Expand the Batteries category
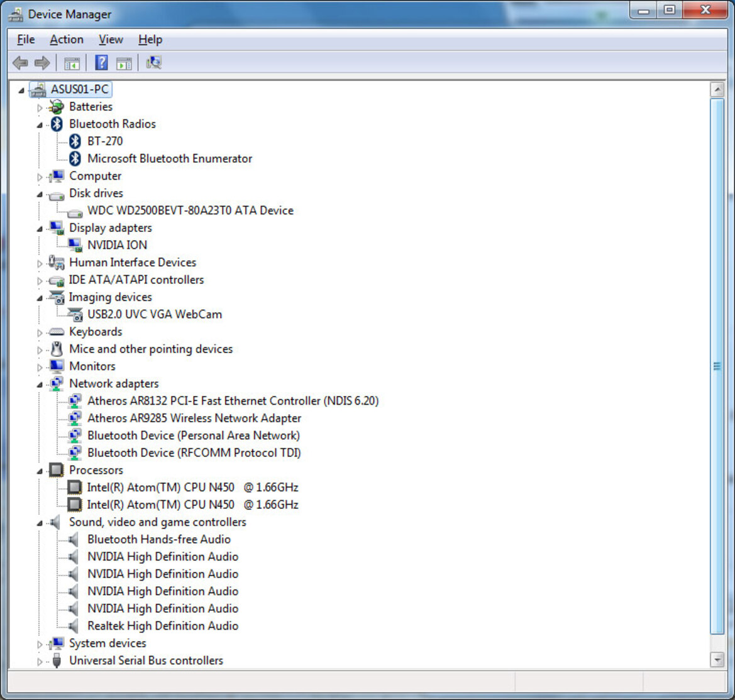 point(40,107)
